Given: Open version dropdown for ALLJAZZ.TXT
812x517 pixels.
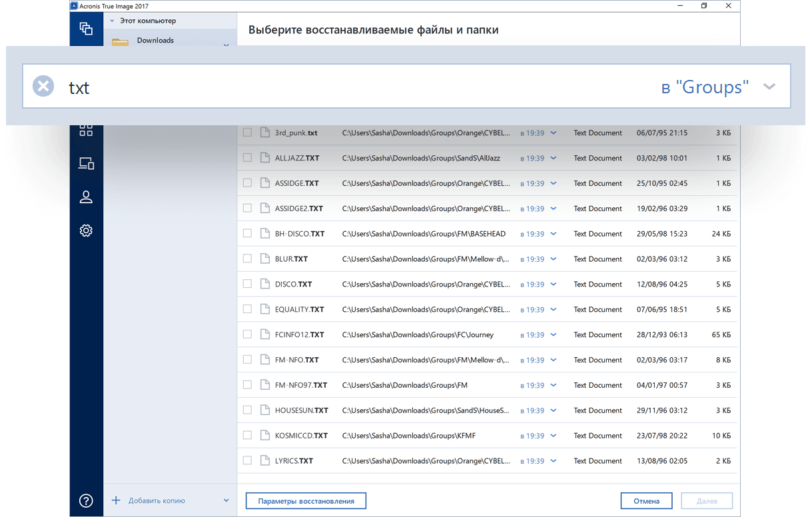Looking at the screenshot, I should (553, 158).
